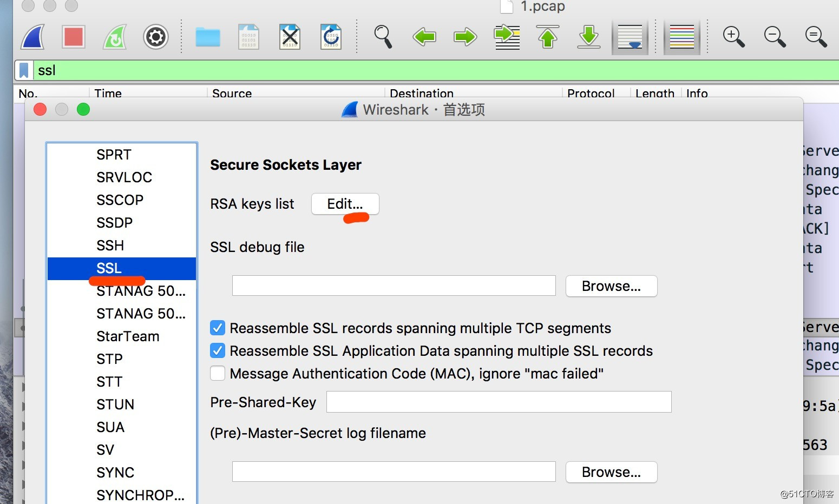Select SUA protocol in list
This screenshot has height=504, width=839.
(x=122, y=427)
